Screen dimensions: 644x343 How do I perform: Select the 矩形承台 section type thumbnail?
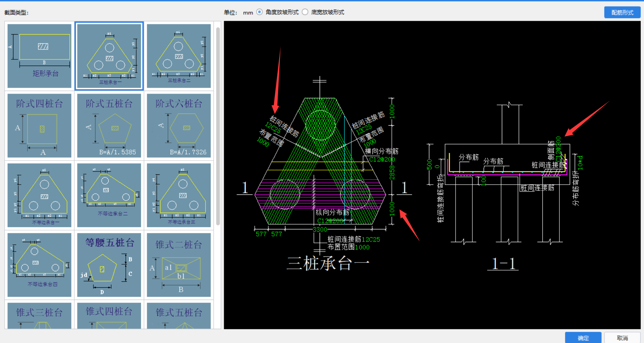(x=39, y=56)
